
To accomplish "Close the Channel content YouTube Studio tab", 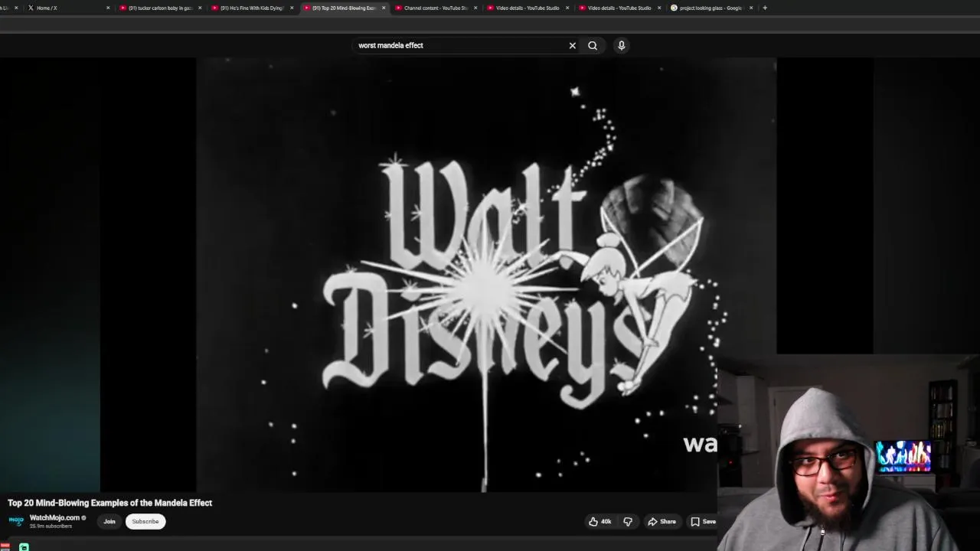I will point(475,8).
